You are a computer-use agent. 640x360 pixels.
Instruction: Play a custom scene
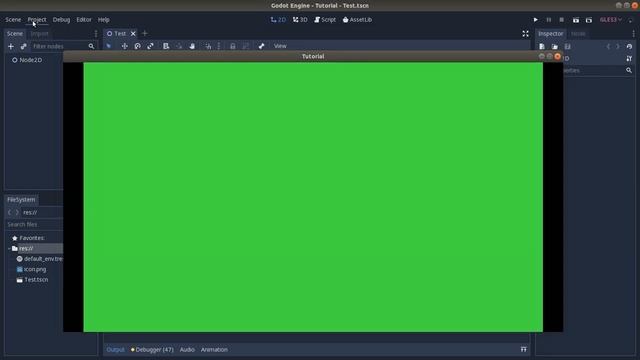(x=589, y=20)
